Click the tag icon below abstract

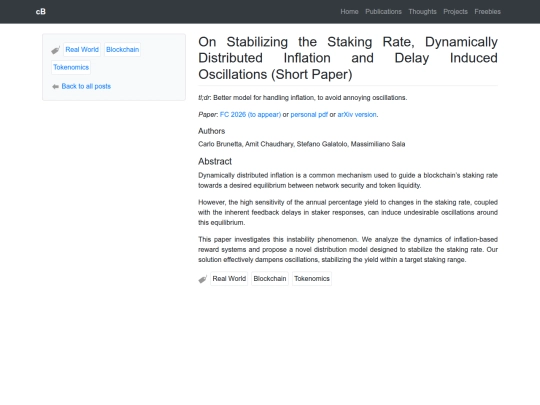(x=203, y=279)
